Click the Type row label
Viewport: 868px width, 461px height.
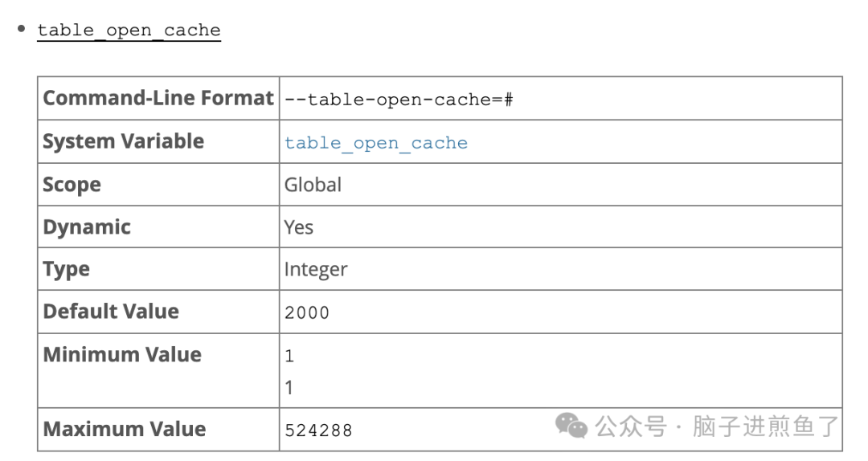point(66,269)
